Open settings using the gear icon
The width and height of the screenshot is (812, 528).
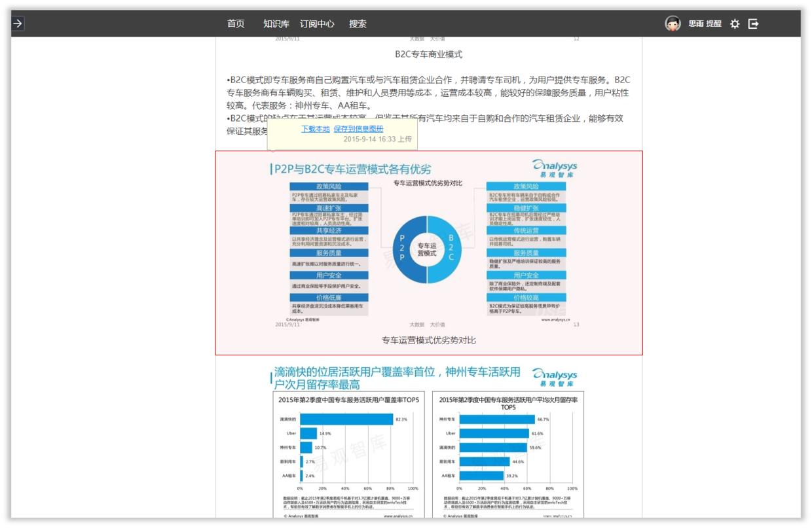736,23
